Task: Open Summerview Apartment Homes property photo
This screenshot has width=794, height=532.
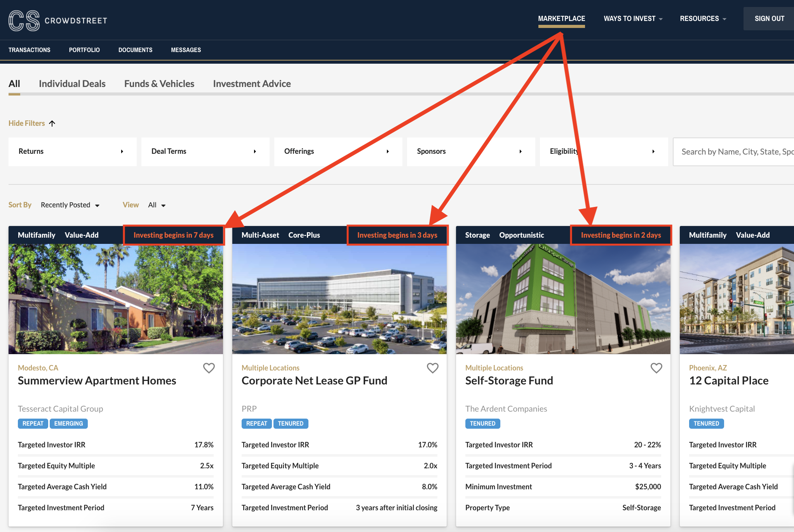Action: (116, 299)
